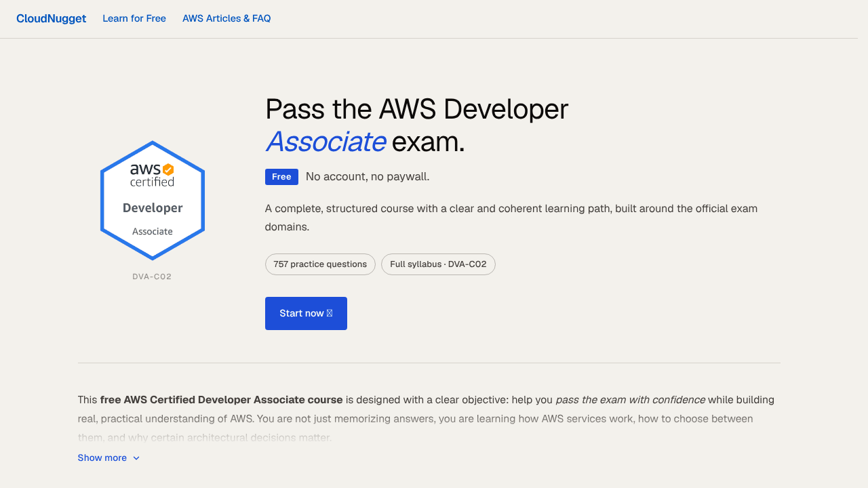Click the DVA-C02 caption under the badge
Image resolution: width=868 pixels, height=488 pixels.
point(152,277)
